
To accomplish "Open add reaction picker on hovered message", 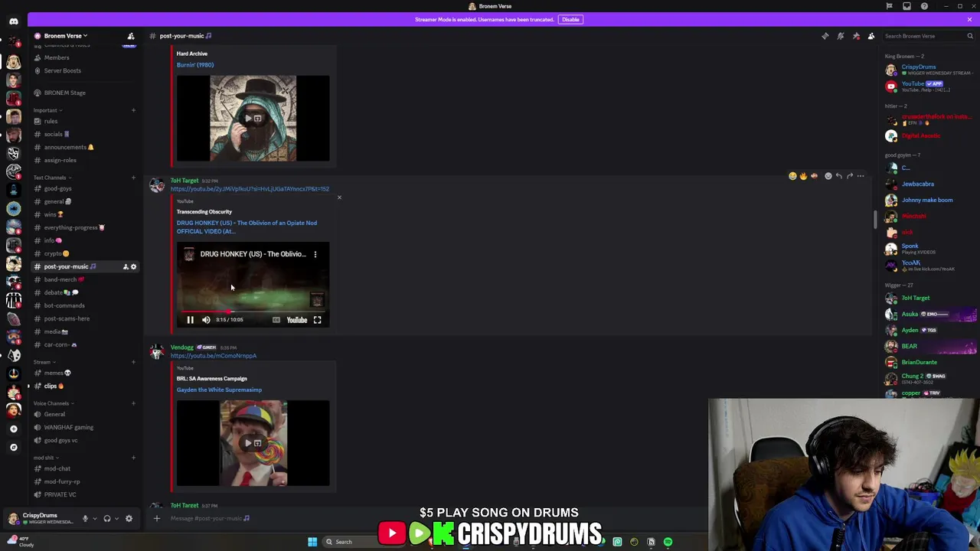I will 828,176.
